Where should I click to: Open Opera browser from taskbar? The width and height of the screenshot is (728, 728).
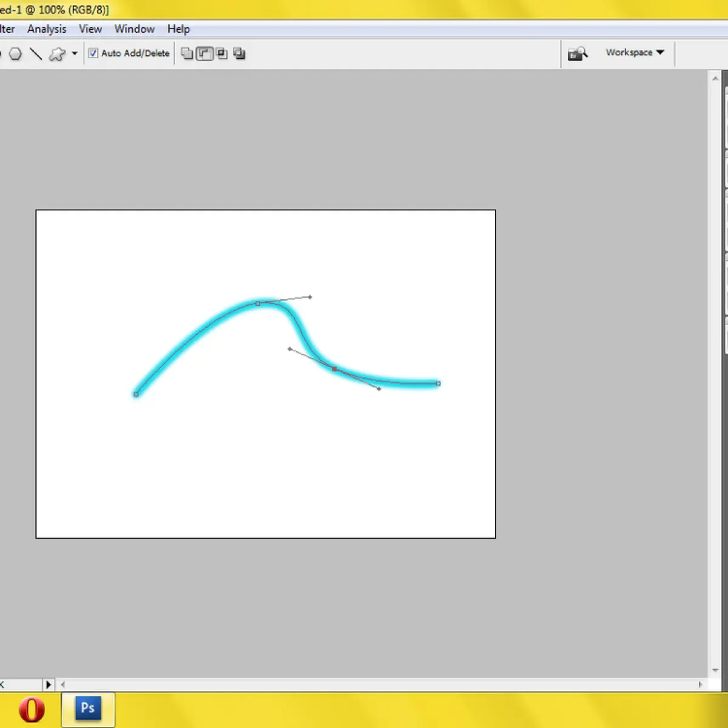pos(32,710)
